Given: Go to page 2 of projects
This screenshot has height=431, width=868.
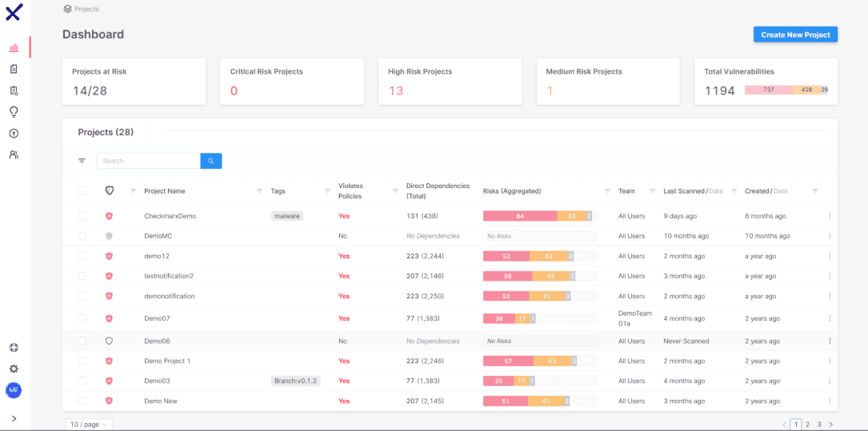Looking at the screenshot, I should [x=807, y=425].
